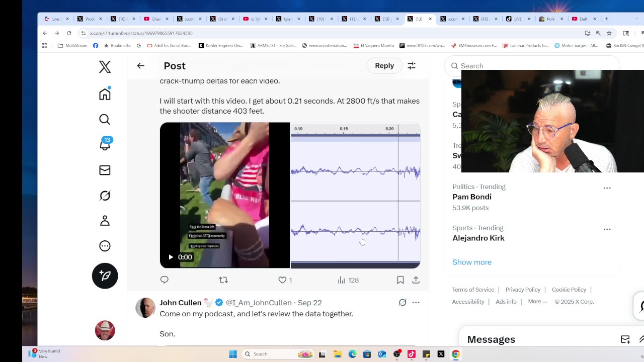Open Terms of Service link
644x362 pixels.
473,290
